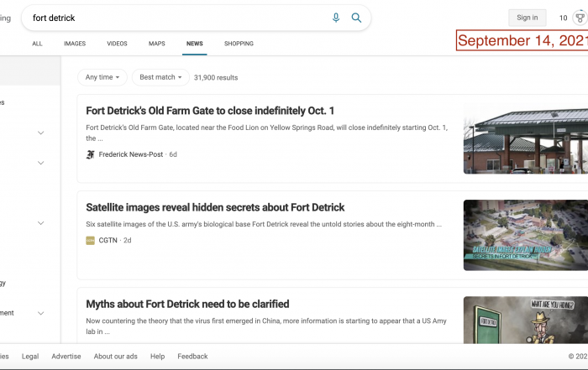This screenshot has height=370, width=588.
Task: Open the rewards trophy icon
Action: tap(580, 18)
